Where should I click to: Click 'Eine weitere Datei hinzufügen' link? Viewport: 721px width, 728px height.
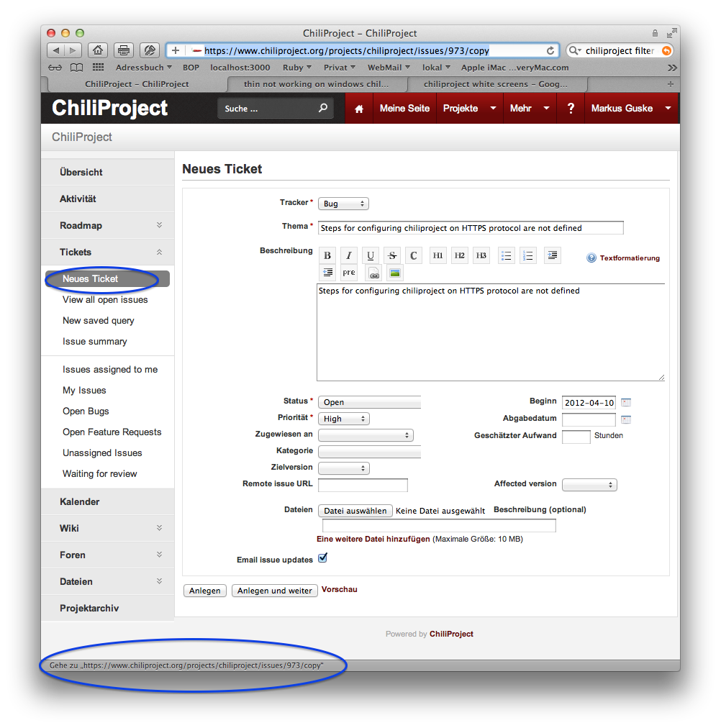(x=373, y=539)
